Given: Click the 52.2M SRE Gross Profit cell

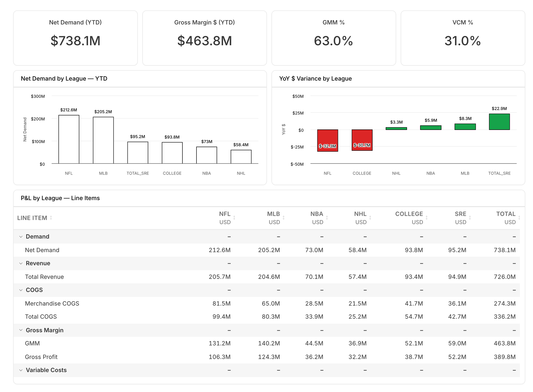Looking at the screenshot, I should (457, 357).
